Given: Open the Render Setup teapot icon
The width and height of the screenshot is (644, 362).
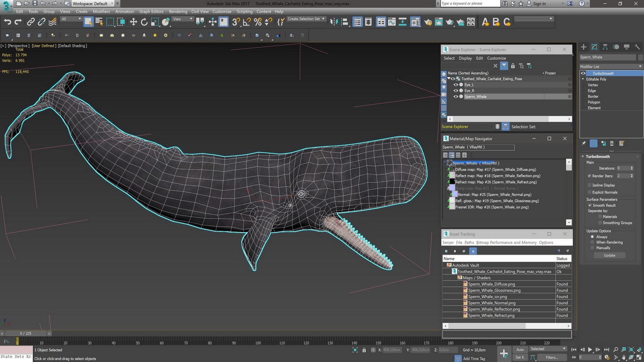Looking at the screenshot, I should click(x=428, y=22).
